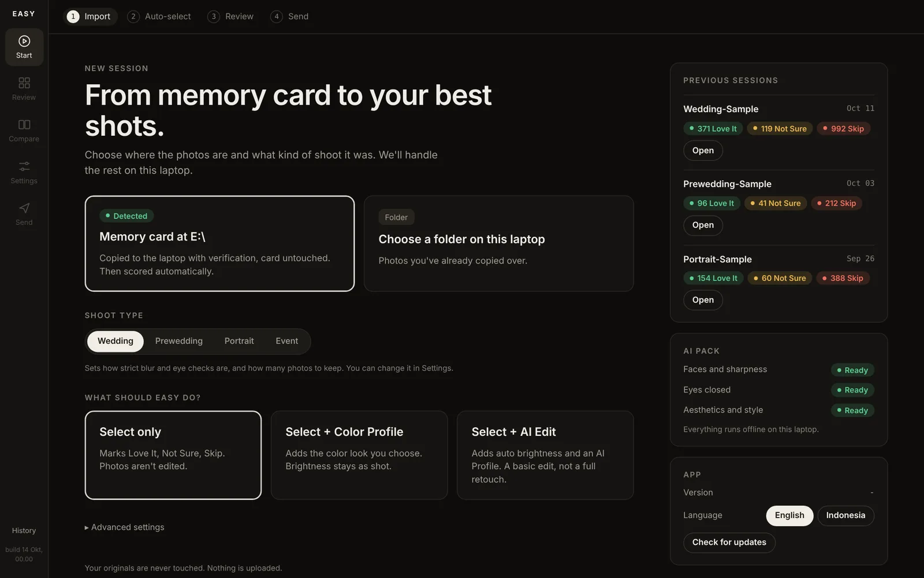Click Ready status for Eyes closed
This screenshot has height=578, width=924.
(852, 390)
